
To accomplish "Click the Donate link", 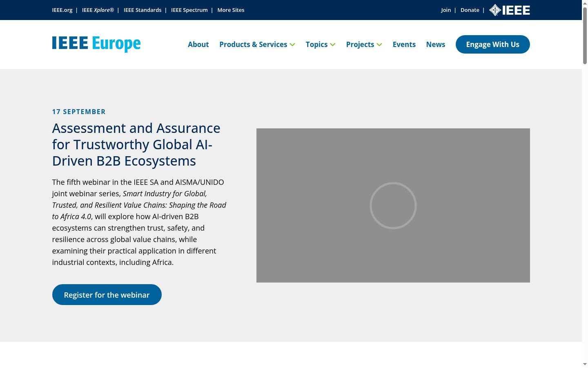I will 470,10.
